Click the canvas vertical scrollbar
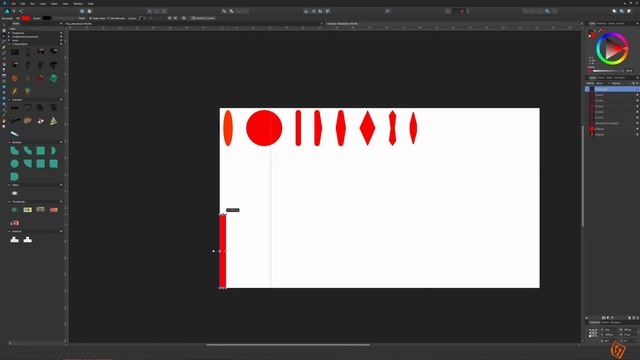The image size is (640, 360). [x=582, y=176]
